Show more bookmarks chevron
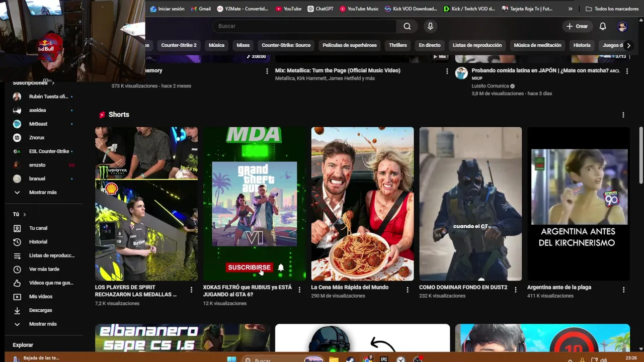Viewport: 644px width, 362px height. pyautogui.click(x=570, y=9)
